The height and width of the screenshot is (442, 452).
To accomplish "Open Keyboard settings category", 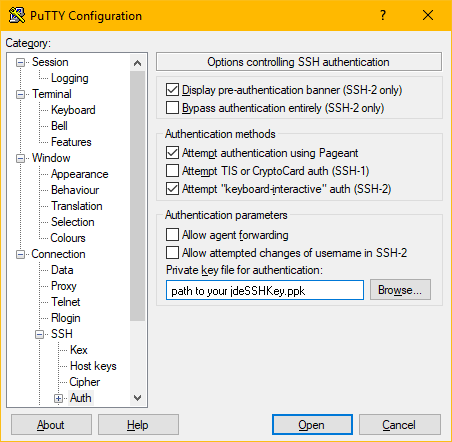I will 73,110.
